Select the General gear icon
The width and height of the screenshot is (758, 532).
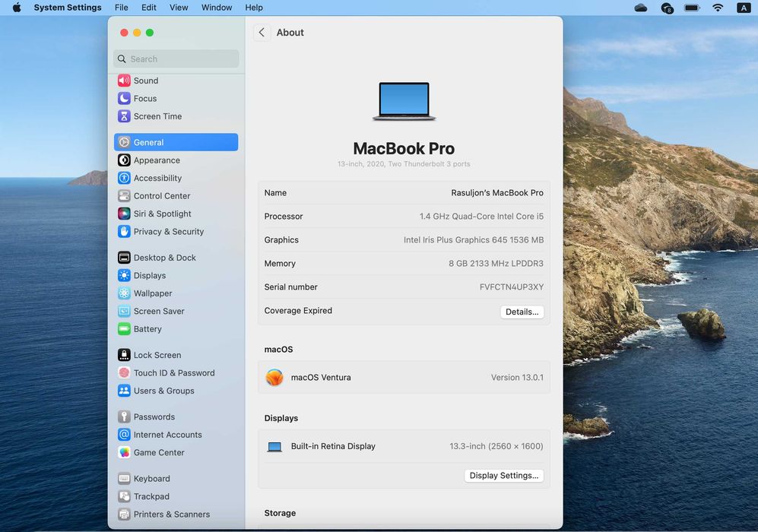point(124,142)
